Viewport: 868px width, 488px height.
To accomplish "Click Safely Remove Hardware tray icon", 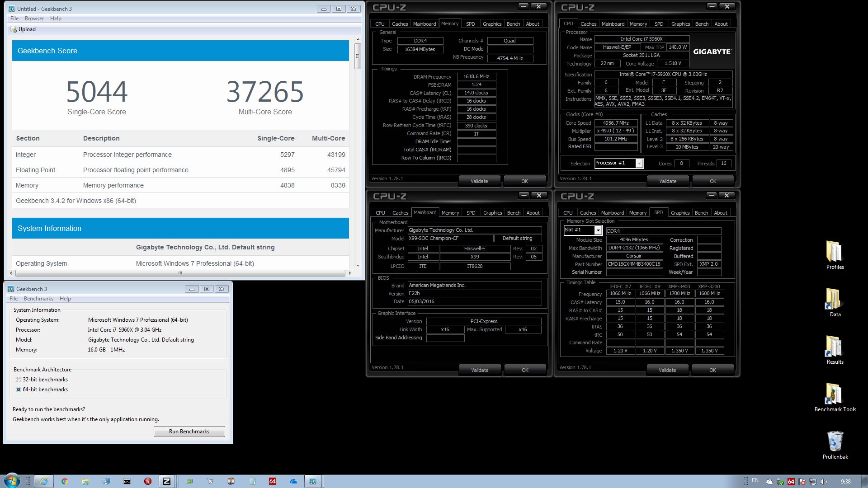I will pos(780,482).
